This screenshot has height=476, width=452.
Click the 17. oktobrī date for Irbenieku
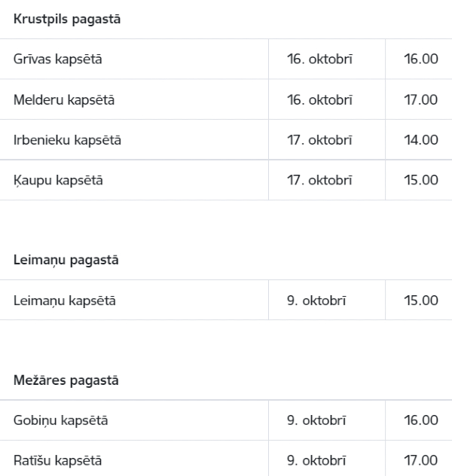pos(319,140)
